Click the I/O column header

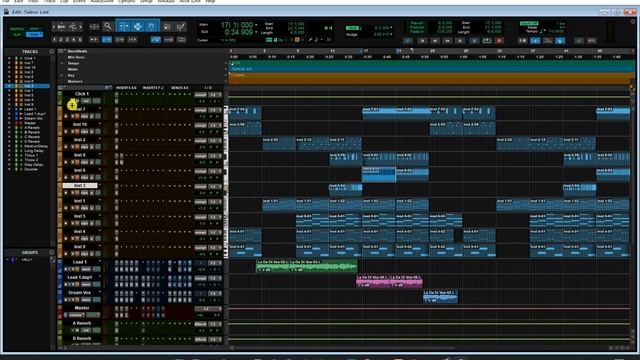tap(208, 88)
